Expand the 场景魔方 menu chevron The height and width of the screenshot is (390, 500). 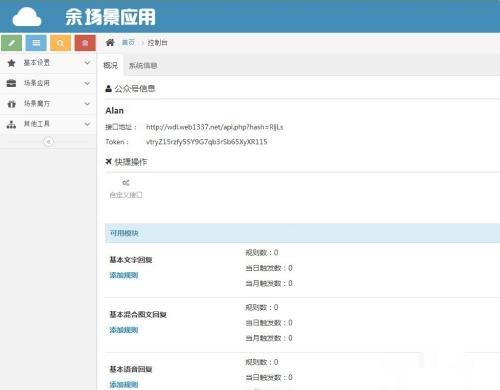[87, 104]
